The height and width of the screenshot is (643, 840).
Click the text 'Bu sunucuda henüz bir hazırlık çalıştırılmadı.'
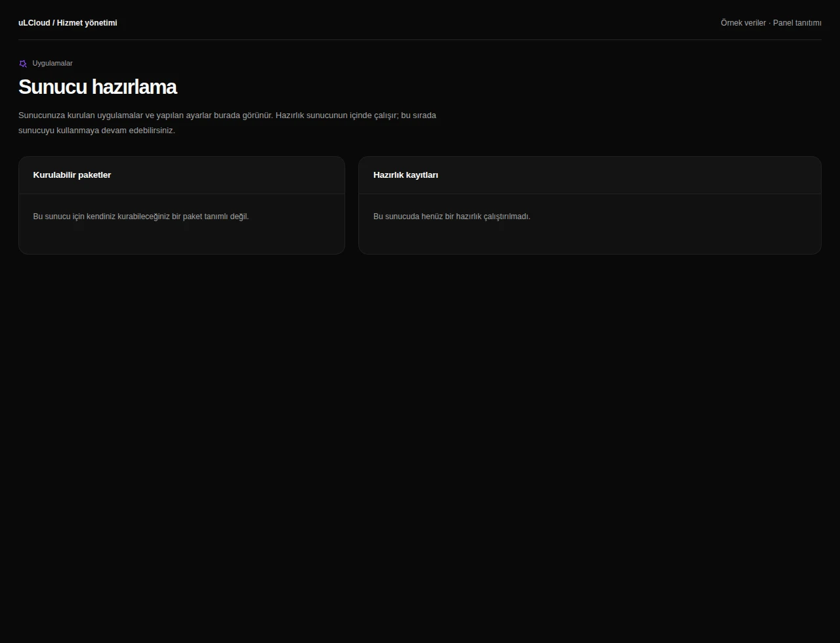pyautogui.click(x=451, y=217)
